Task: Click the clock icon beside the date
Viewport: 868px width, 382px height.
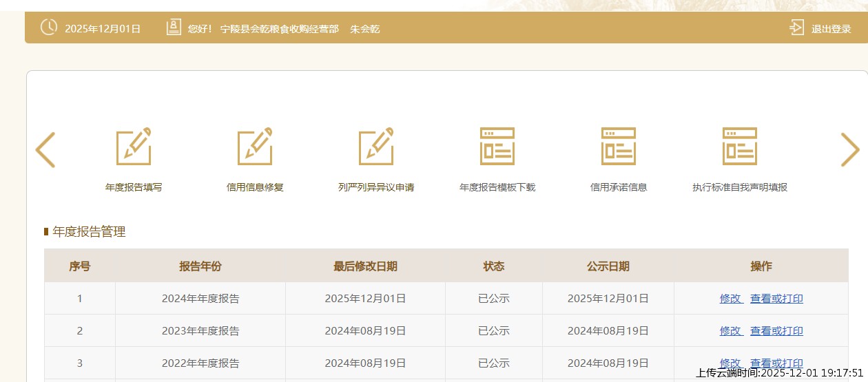Action: coord(49,28)
